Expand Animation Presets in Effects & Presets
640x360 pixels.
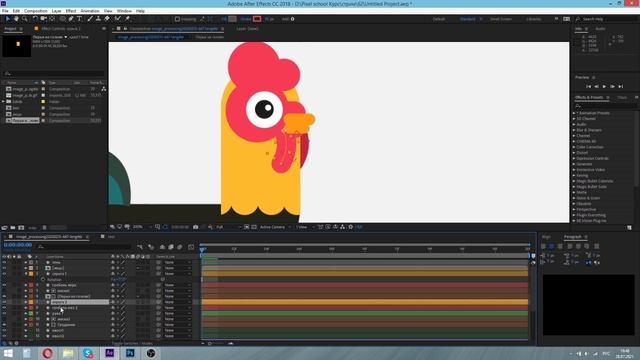(x=574, y=113)
